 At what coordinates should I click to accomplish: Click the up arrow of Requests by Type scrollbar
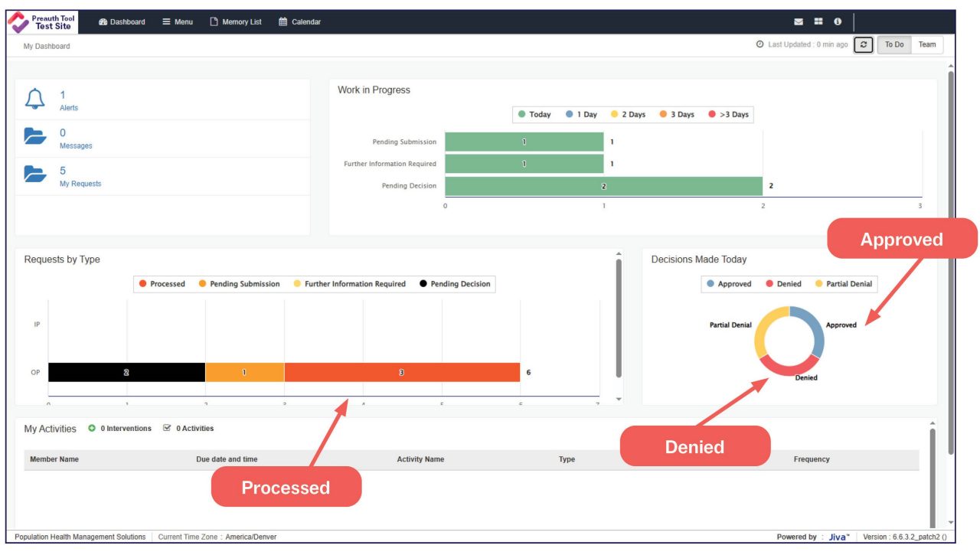tap(619, 254)
